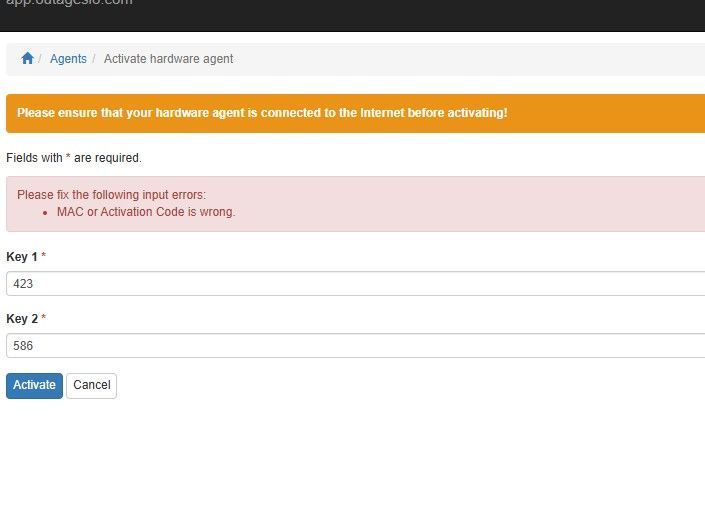
Task: Click the Key 2 field label
Action: (x=26, y=319)
